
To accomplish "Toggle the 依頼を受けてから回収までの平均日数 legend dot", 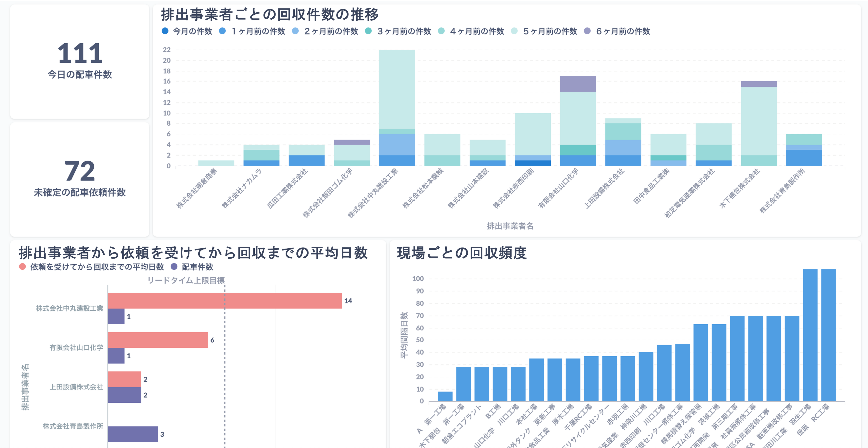I will [22, 267].
